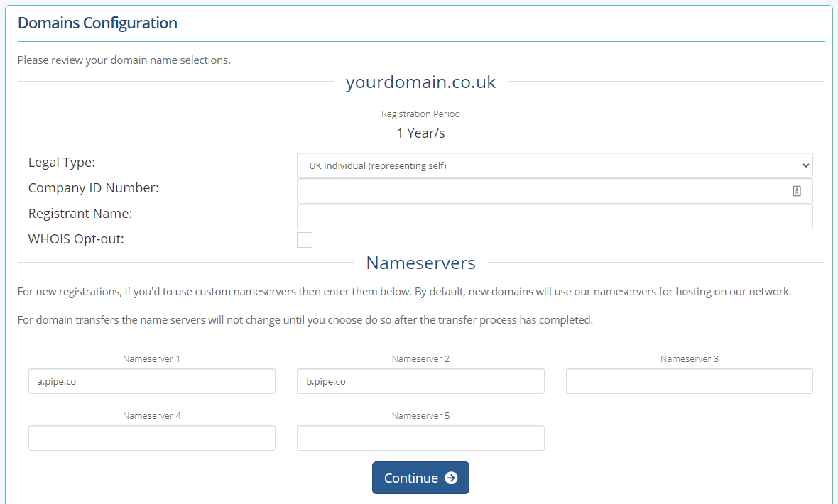Click the Continue button text
The image size is (838, 504).
[411, 478]
